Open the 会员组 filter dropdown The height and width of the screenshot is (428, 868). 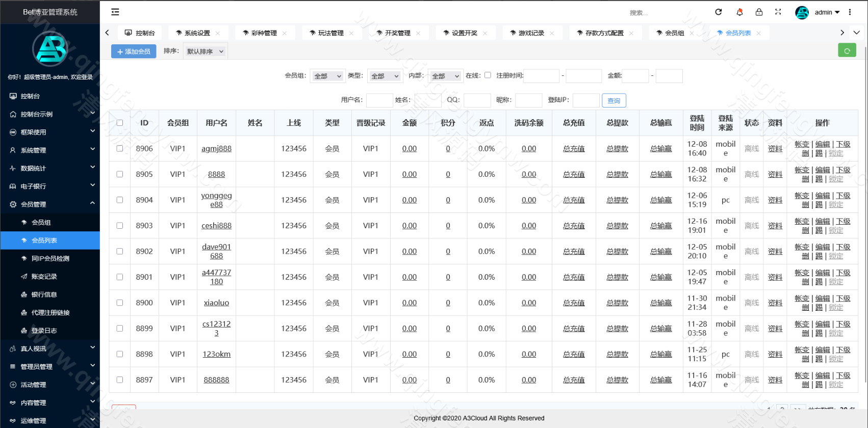click(327, 76)
